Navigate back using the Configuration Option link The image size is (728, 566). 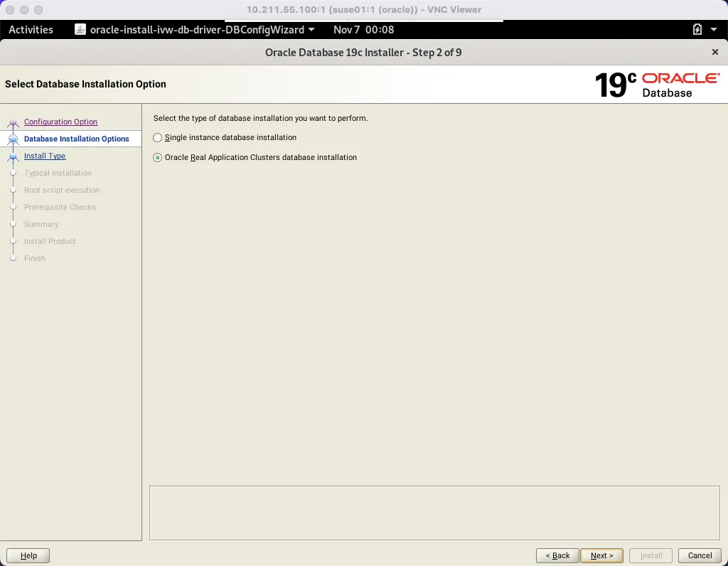pos(60,122)
